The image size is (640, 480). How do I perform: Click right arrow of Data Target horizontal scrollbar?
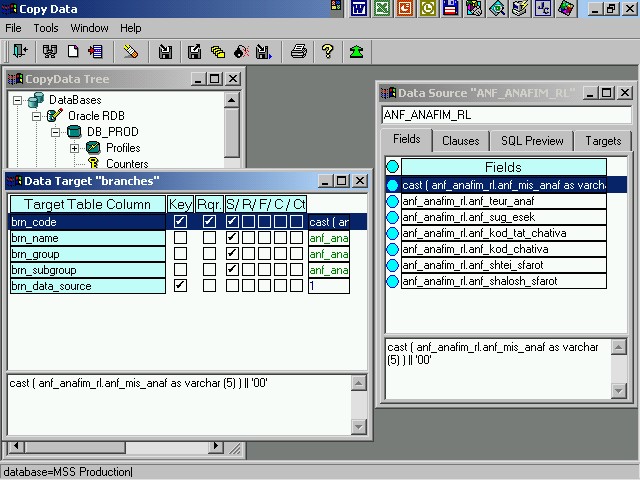click(x=215, y=447)
